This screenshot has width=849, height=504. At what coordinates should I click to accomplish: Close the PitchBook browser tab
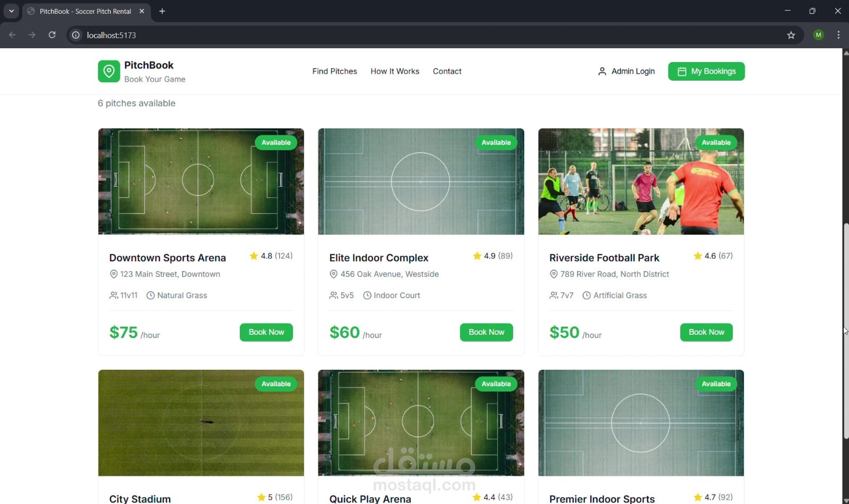(142, 11)
